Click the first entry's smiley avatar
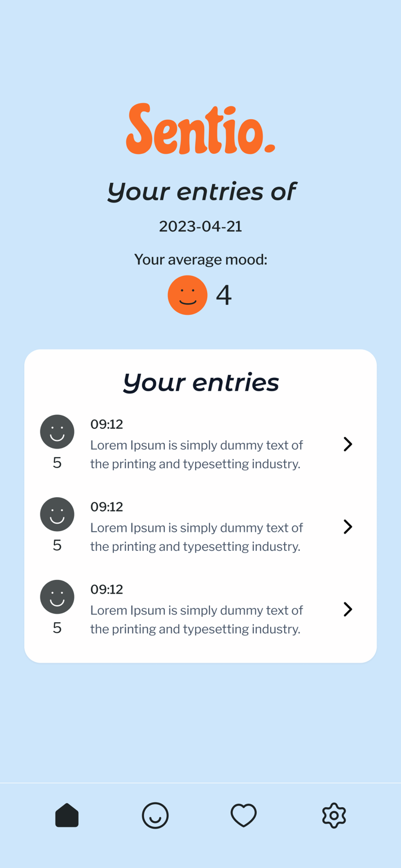 pyautogui.click(x=57, y=432)
